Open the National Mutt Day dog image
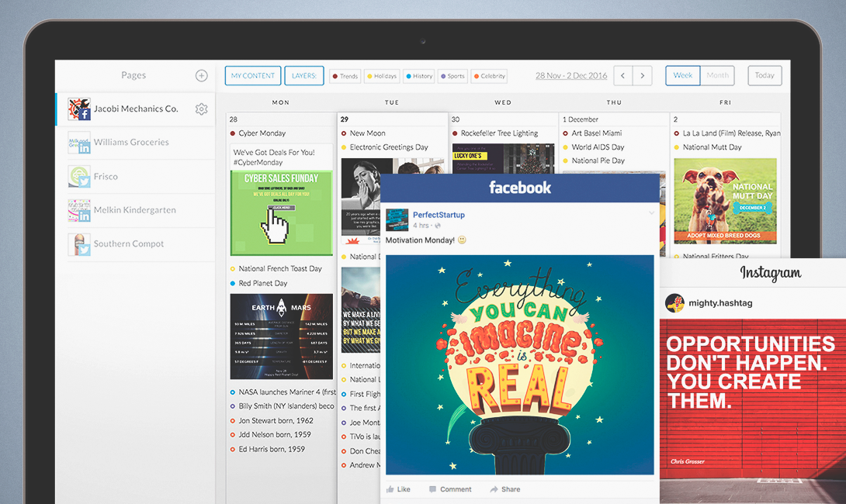The height and width of the screenshot is (504, 846). (x=725, y=201)
